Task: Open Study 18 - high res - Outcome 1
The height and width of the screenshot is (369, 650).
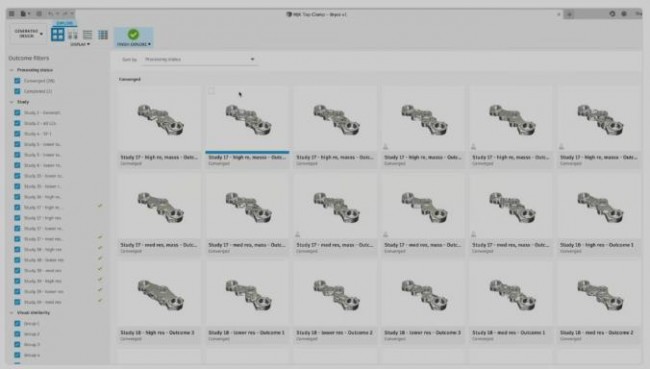Action: (599, 214)
